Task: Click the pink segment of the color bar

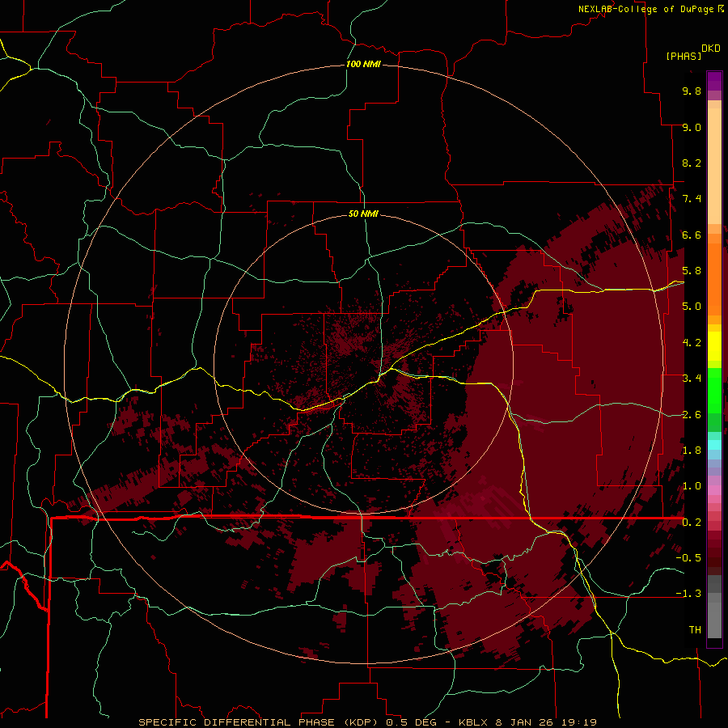Action: 714,490
